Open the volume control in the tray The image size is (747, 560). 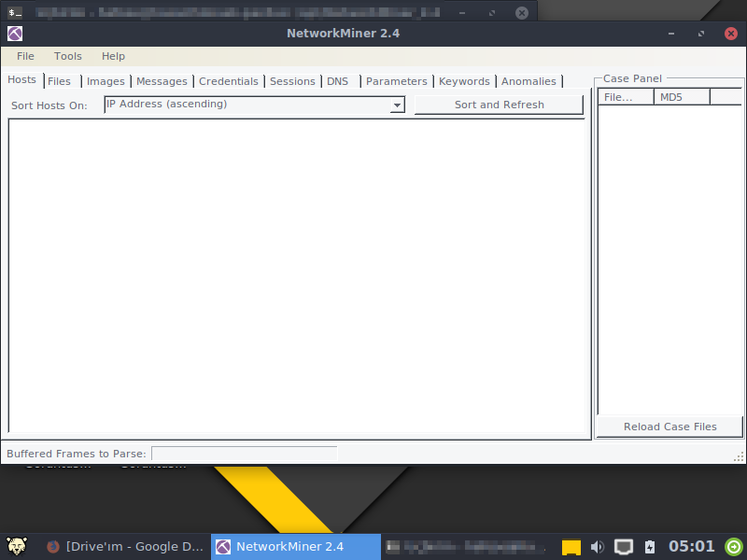(x=597, y=547)
